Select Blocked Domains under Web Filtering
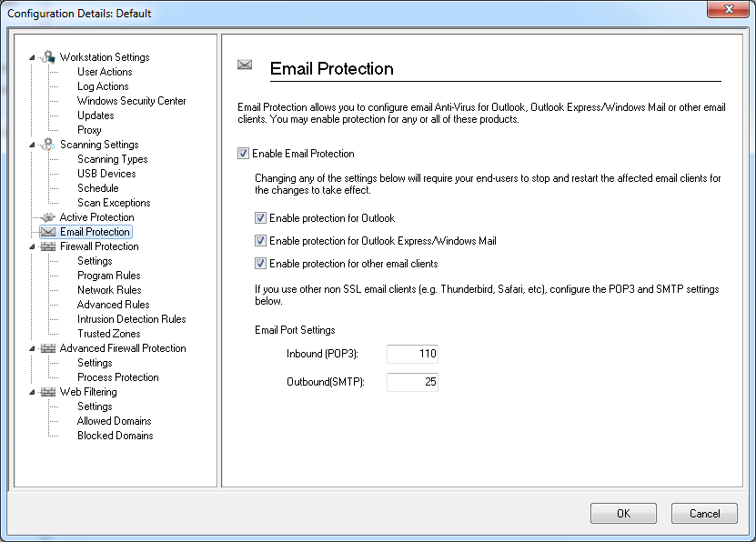 (x=115, y=436)
